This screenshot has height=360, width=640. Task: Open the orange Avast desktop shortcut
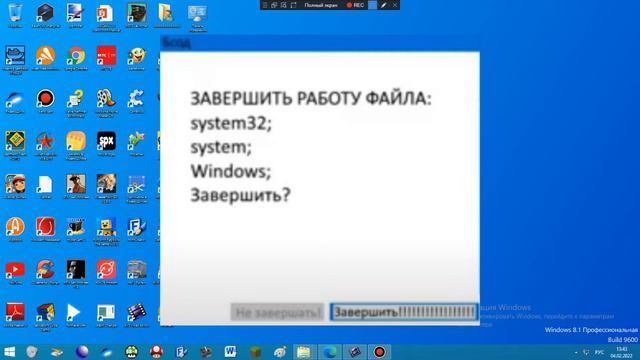tap(45, 56)
